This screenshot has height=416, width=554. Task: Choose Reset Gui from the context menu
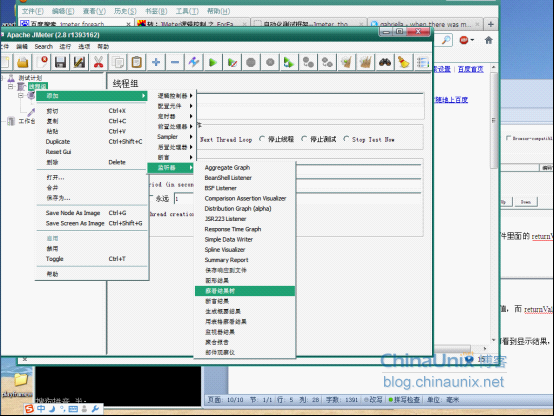click(92, 152)
